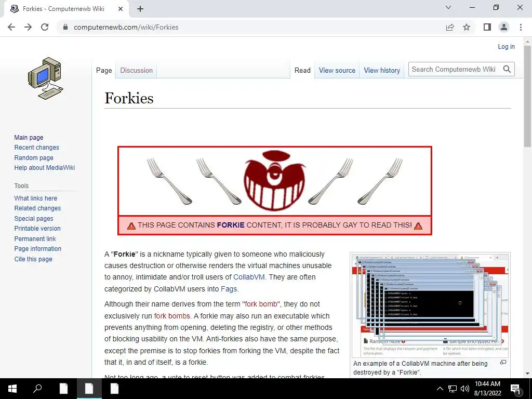Screen dimensions: 532x399
Task: Follow the CollabVM link in article
Action: (249, 277)
